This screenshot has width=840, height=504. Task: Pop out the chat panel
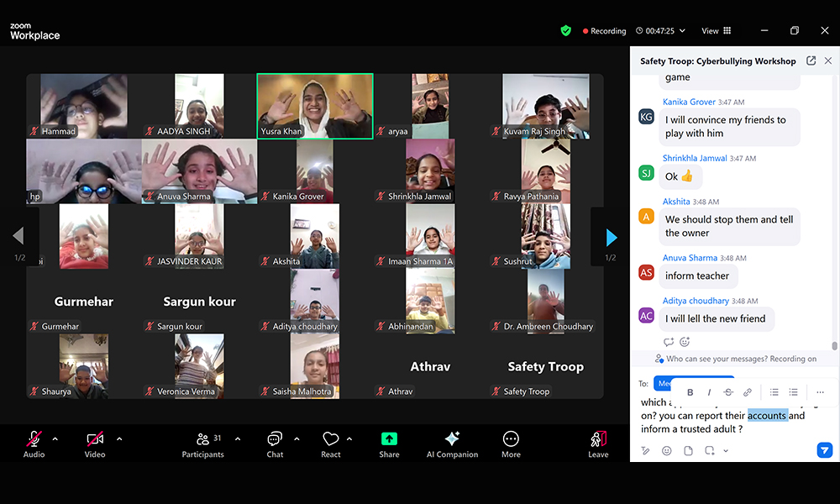tap(811, 60)
